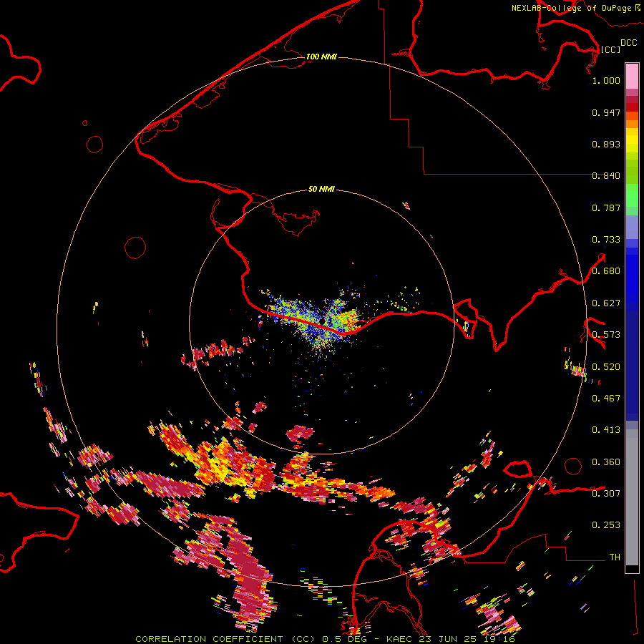644x644 pixels.
Task: Click the 0.893 scale value
Action: point(606,144)
